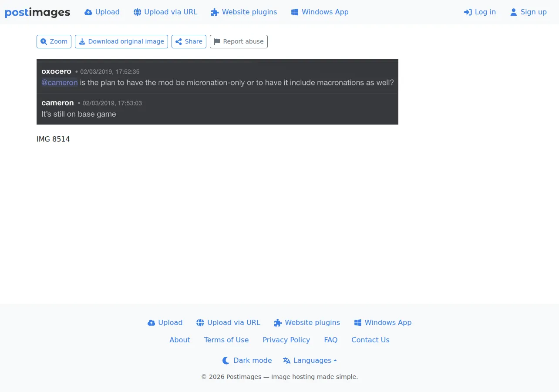Click the puzzle piece Website plugins icon
The height and width of the screenshot is (392, 559).
click(215, 12)
